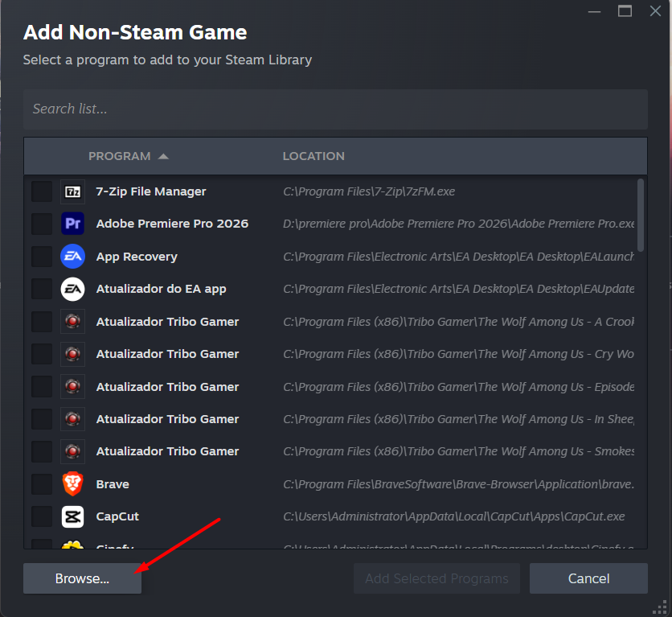The height and width of the screenshot is (617, 672).
Task: Sort list by LOCATION column header
Action: click(313, 156)
